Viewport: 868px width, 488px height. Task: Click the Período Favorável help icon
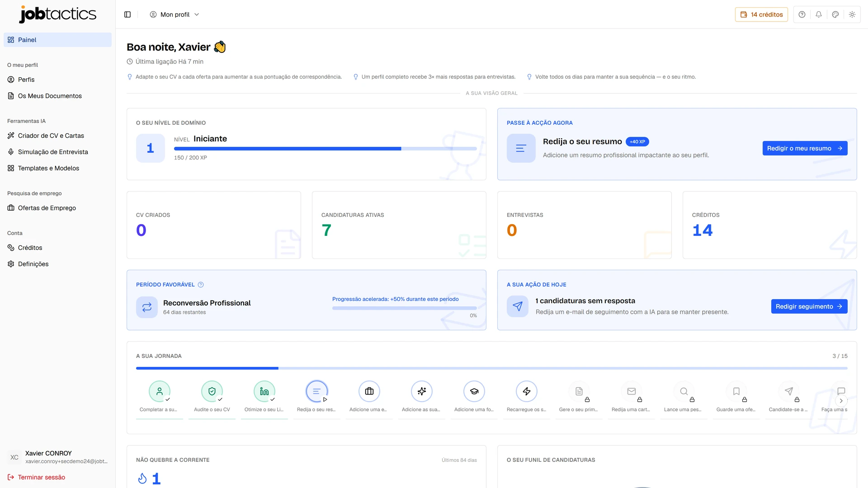coord(201,285)
